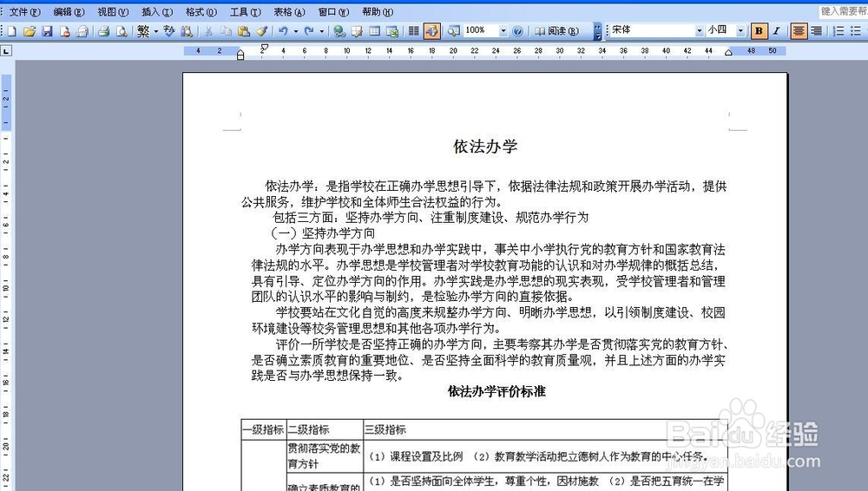
Task: Open the document Permission icon
Action: pos(65,31)
